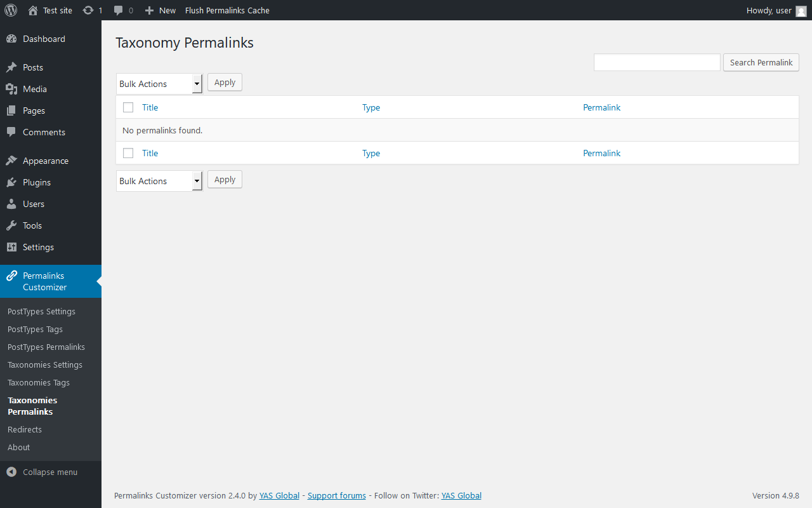
Task: Click the Users person icon
Action: [x=11, y=204]
